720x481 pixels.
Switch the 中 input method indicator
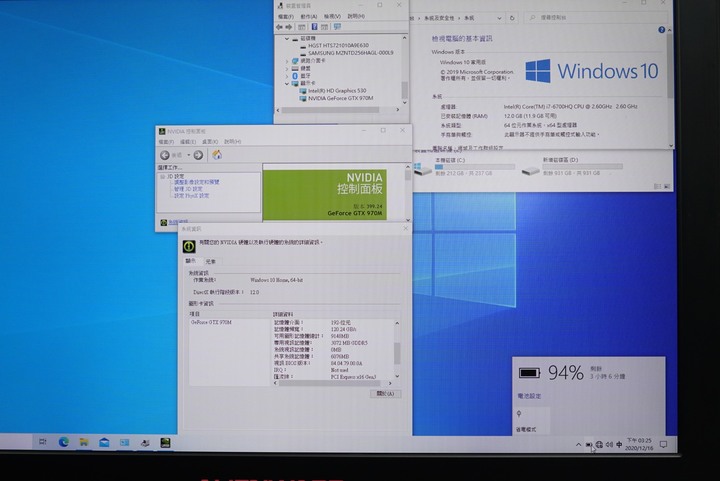pyautogui.click(x=619, y=444)
